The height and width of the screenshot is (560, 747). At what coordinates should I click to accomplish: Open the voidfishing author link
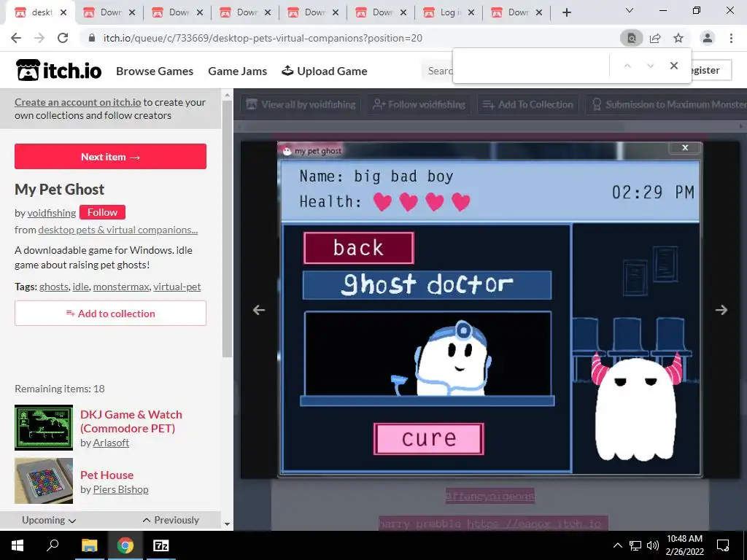(x=52, y=213)
